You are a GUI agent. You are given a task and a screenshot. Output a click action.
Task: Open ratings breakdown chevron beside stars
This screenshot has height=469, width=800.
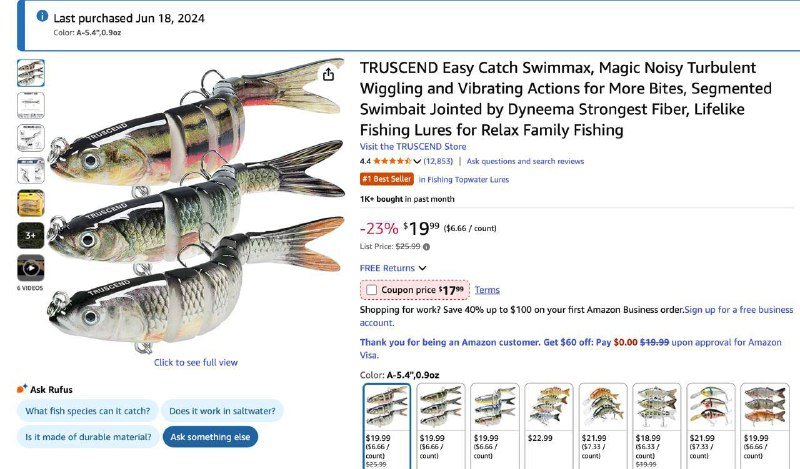pos(417,161)
